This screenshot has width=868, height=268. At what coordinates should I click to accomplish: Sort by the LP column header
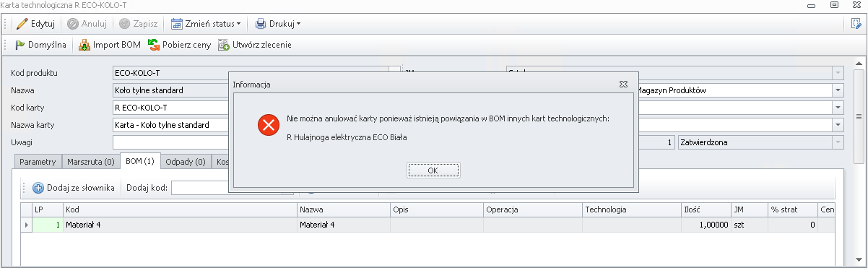pyautogui.click(x=48, y=209)
